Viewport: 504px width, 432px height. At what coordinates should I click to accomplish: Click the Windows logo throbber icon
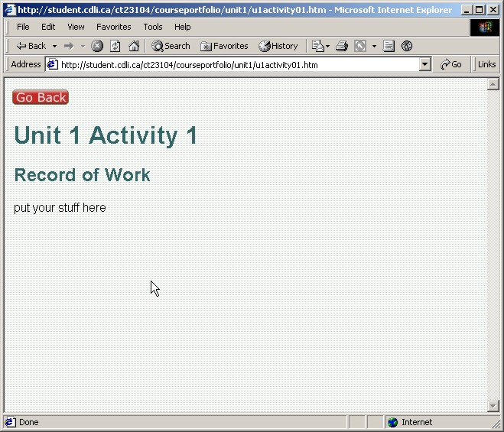(x=485, y=28)
